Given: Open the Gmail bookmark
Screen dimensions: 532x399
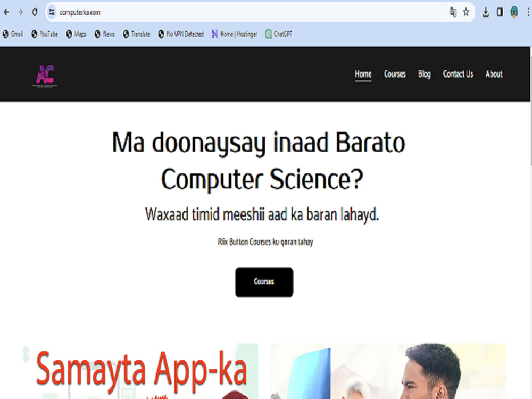Looking at the screenshot, I should pos(13,34).
